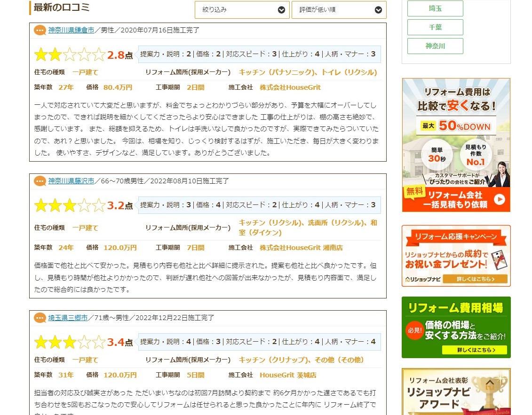Click the speech bubble icon beside 埼玉県三郷市
Image resolution: width=532 pixels, height=415 pixels.
40,318
